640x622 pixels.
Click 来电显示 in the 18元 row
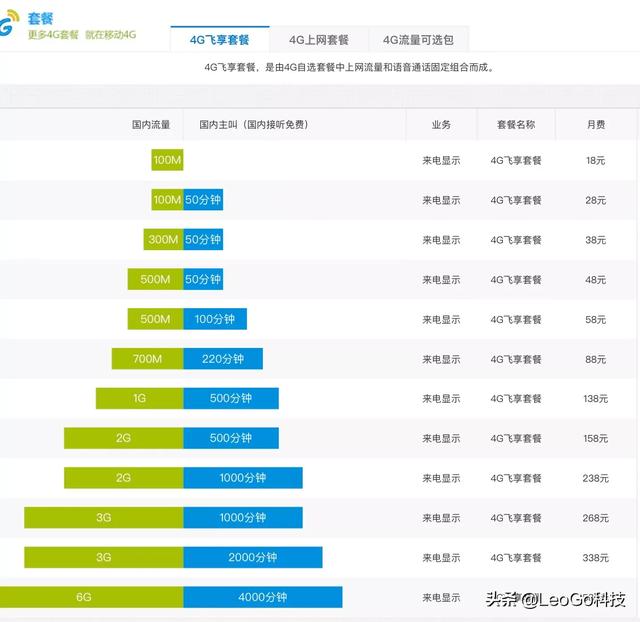pyautogui.click(x=441, y=160)
